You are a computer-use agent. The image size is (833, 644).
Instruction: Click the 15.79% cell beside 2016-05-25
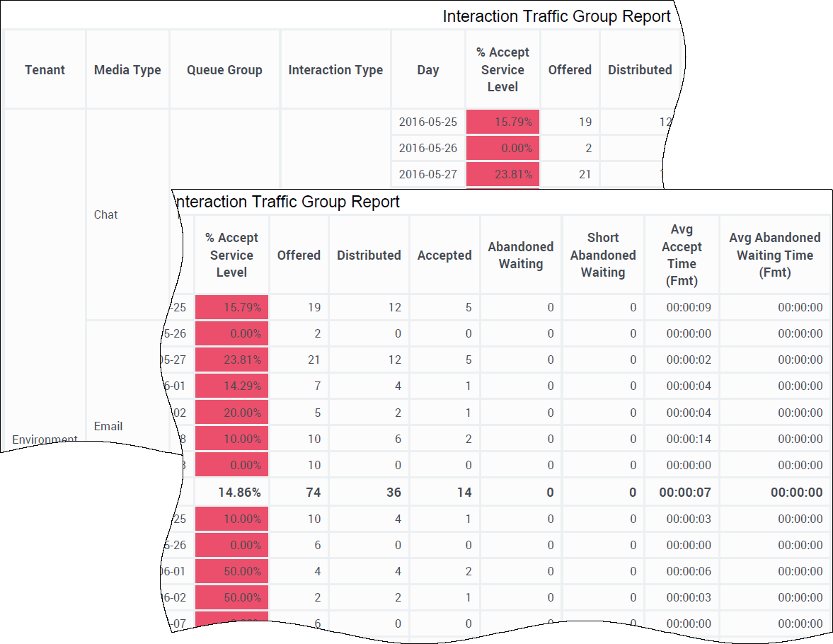(502, 122)
